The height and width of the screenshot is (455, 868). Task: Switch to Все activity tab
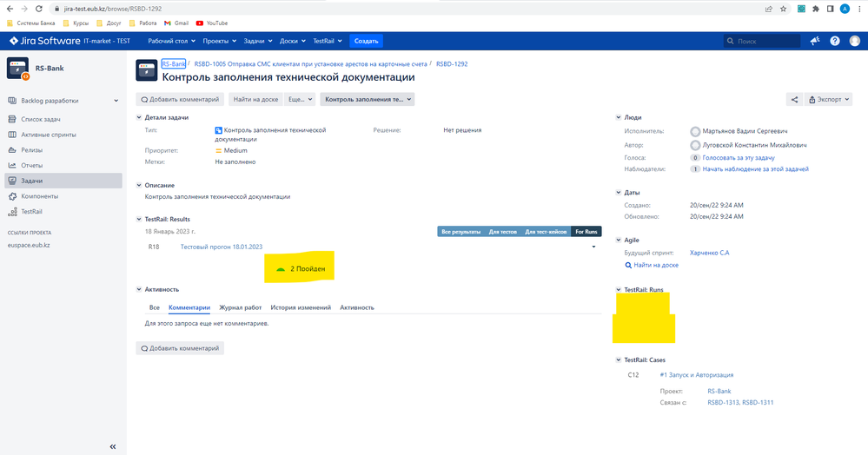pos(154,307)
